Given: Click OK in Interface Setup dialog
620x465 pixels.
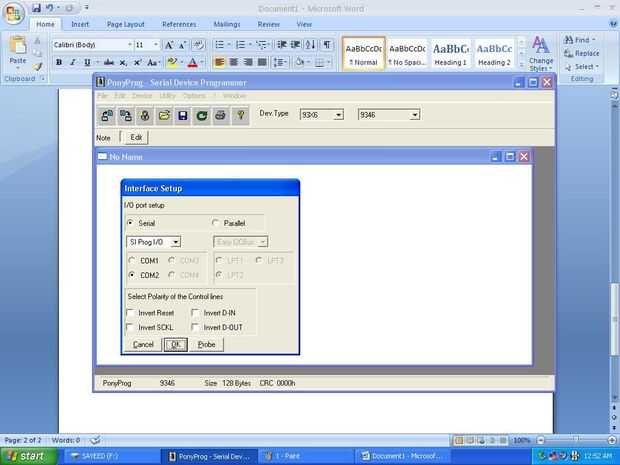Looking at the screenshot, I should coord(176,344).
